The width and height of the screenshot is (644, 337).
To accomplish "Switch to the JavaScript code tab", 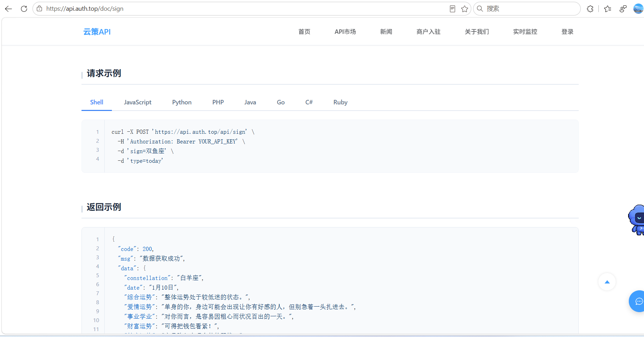I will 138,102.
